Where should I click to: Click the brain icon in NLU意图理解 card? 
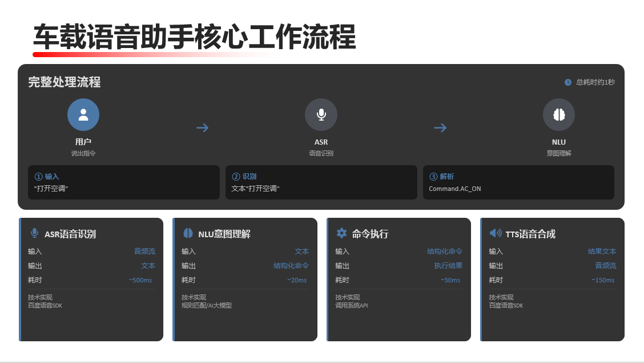(188, 233)
